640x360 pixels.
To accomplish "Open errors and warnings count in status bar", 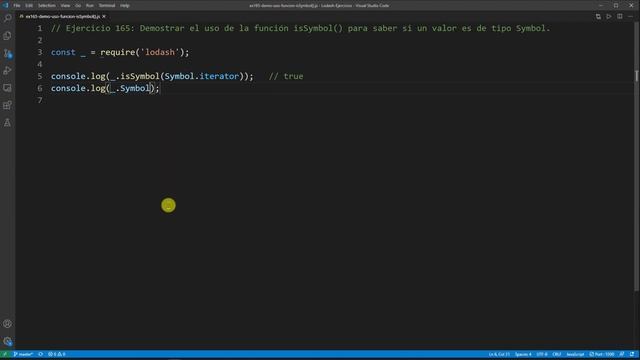I will (57, 354).
